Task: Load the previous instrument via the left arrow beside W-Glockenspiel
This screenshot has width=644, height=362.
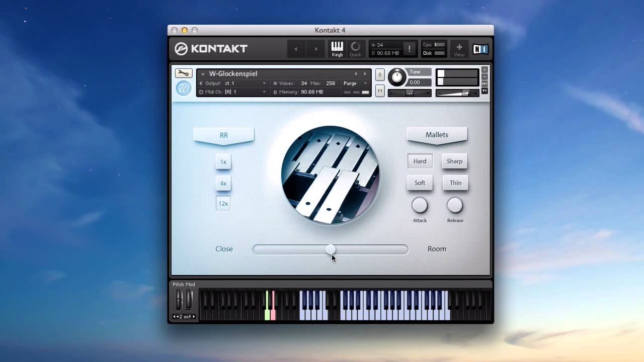Action: point(356,74)
